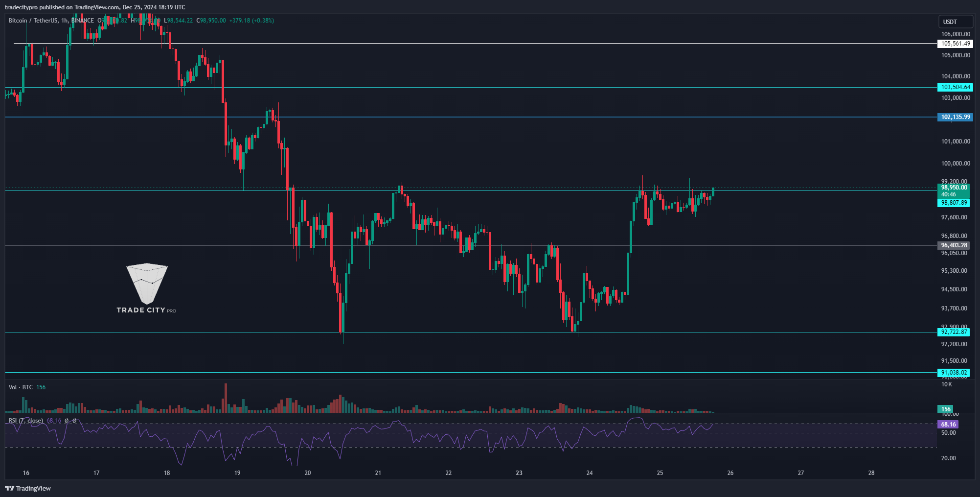Click the 103,000.00 price axis tick

pyautogui.click(x=956, y=98)
